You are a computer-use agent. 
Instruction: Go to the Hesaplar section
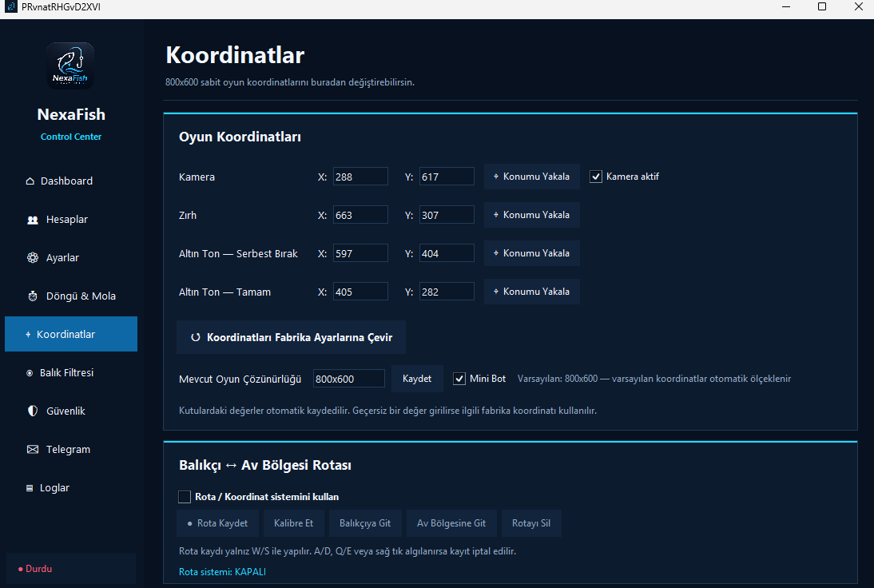(x=71, y=220)
